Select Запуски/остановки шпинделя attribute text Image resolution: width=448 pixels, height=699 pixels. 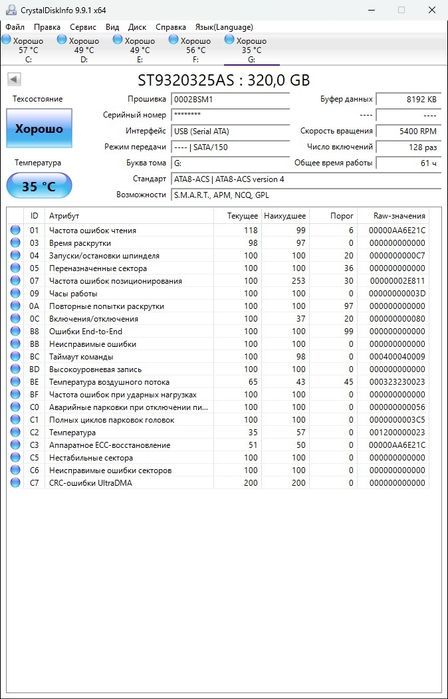click(104, 256)
